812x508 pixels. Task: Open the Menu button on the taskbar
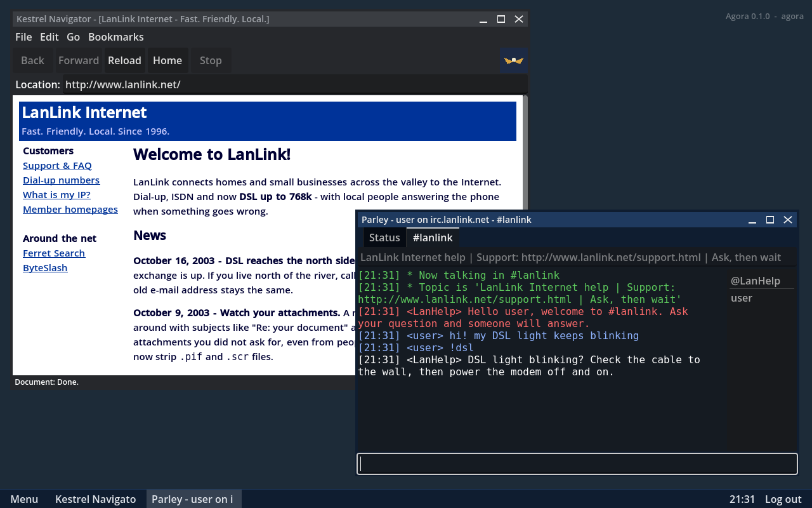click(x=24, y=499)
